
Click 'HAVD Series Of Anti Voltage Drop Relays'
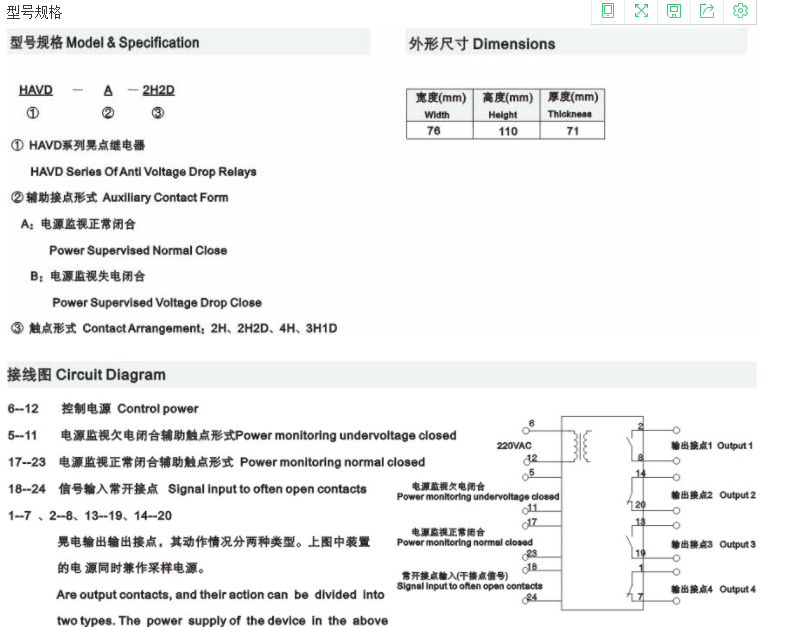(143, 172)
